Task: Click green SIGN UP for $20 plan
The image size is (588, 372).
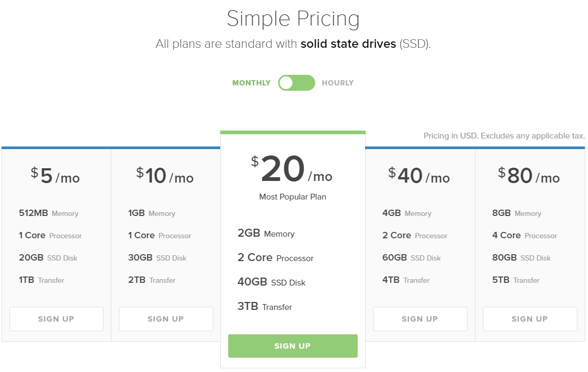Action: 292,346
